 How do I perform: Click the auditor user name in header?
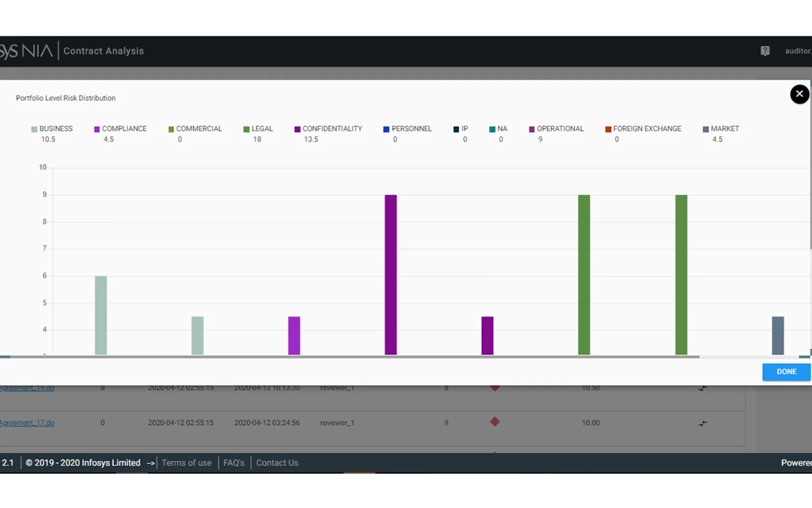(798, 51)
